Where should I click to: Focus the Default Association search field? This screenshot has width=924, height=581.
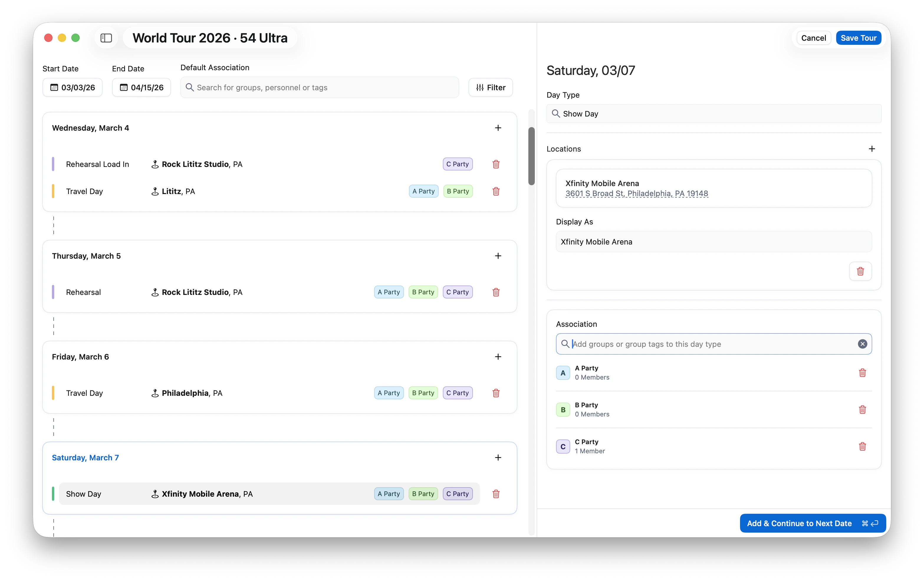point(319,88)
